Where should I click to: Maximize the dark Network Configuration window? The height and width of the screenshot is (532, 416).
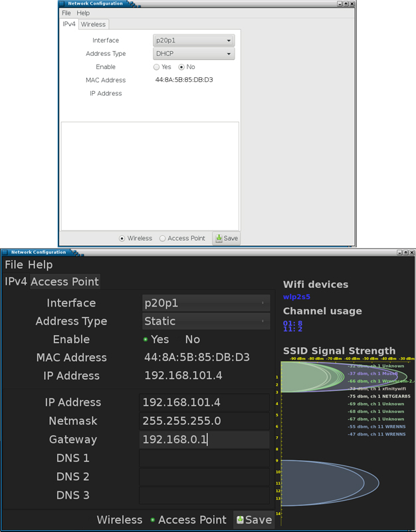[x=405, y=253]
